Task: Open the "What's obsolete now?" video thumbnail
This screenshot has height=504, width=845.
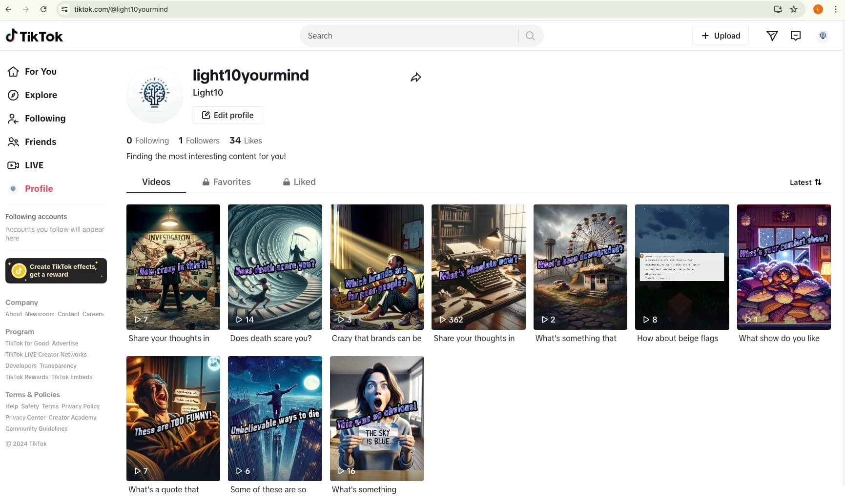Action: (478, 267)
